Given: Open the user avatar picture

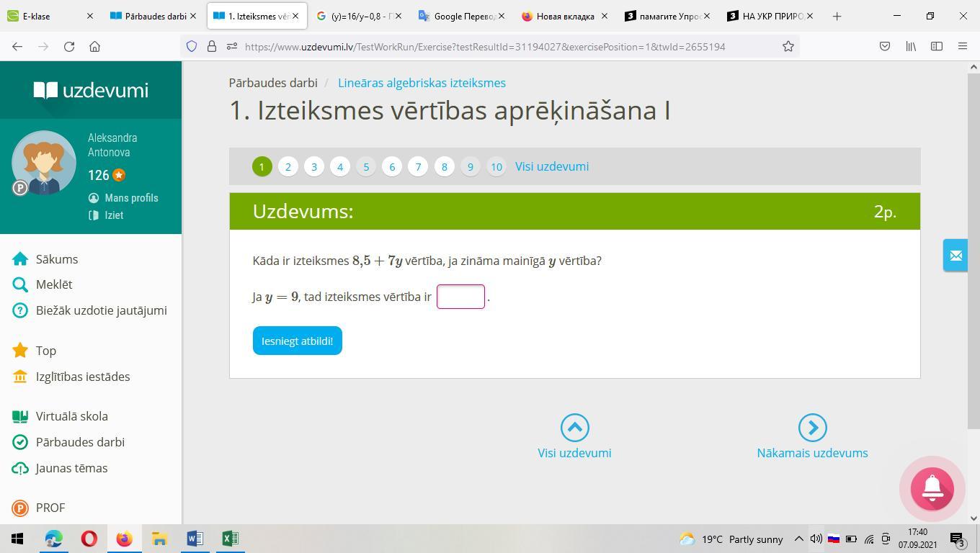Looking at the screenshot, I should click(44, 163).
